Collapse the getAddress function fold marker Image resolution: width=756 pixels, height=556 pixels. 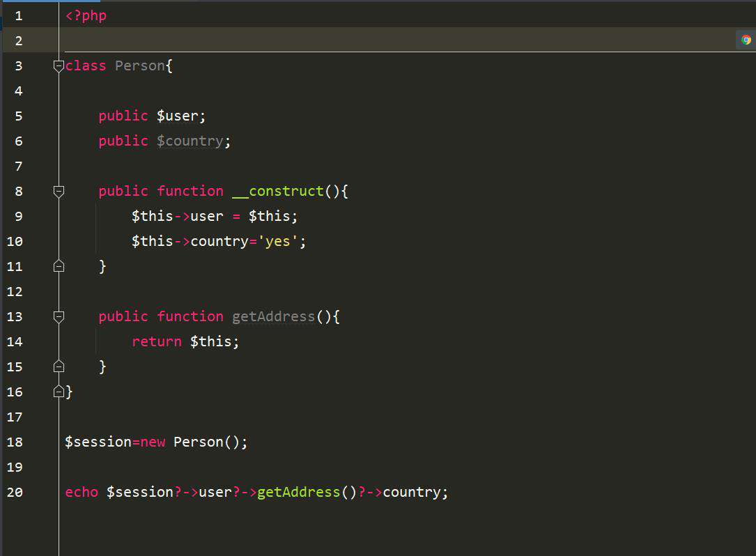click(x=59, y=317)
